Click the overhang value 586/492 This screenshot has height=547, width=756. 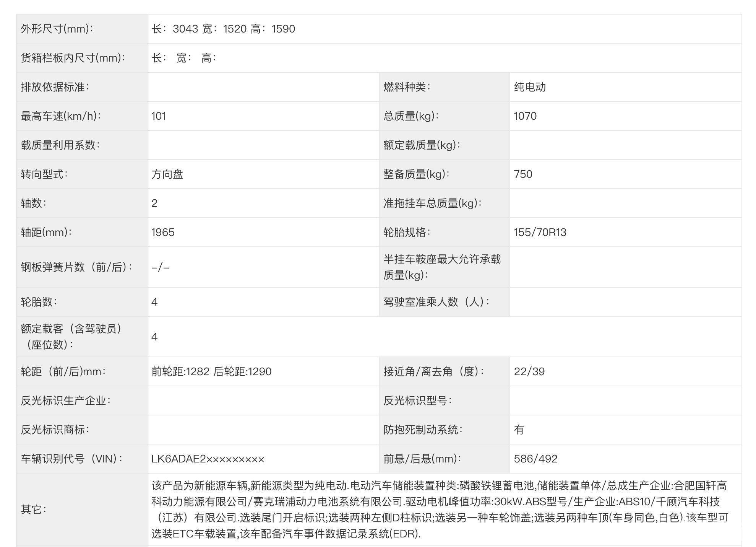tap(535, 459)
